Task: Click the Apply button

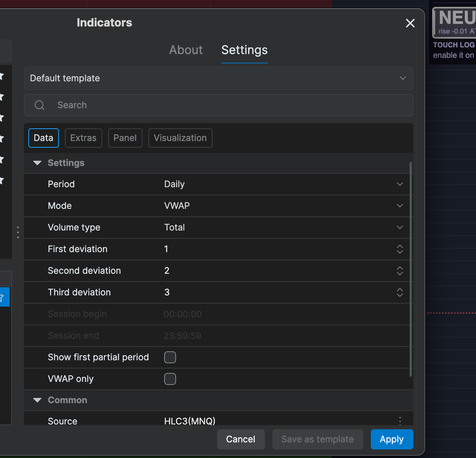Action: [392, 439]
